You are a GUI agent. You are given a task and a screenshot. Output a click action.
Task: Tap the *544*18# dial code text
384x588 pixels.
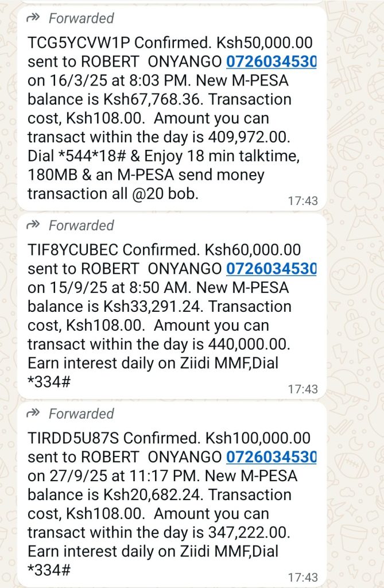90,156
